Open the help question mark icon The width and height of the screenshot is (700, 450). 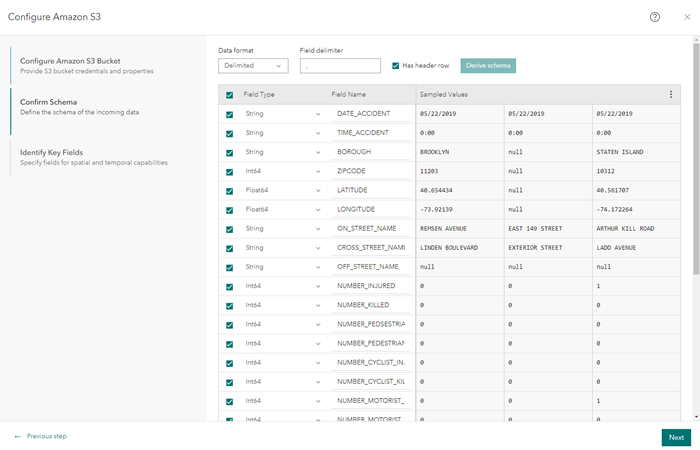click(655, 17)
